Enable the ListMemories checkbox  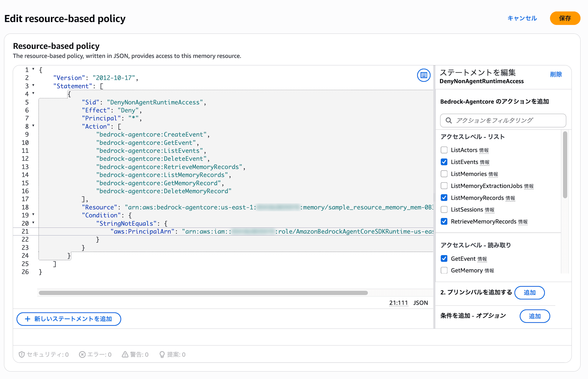(x=444, y=174)
